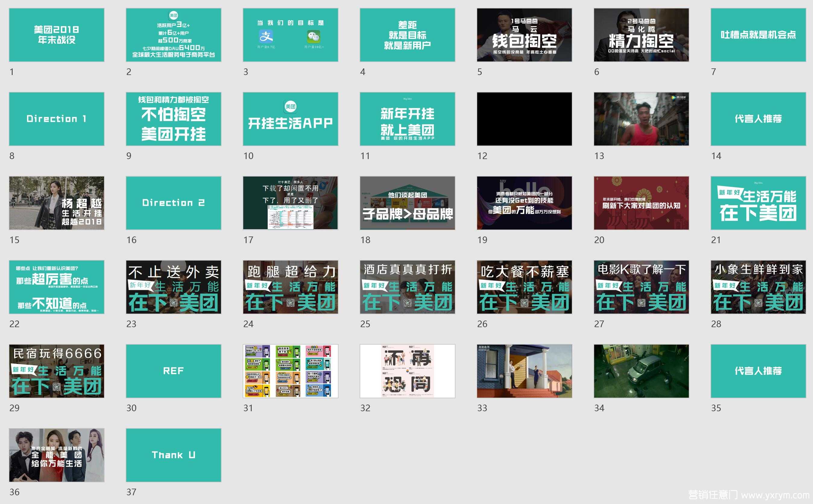The image size is (813, 504).
Task: Select slide 15 featuring 杨超越
Action: coord(57,203)
